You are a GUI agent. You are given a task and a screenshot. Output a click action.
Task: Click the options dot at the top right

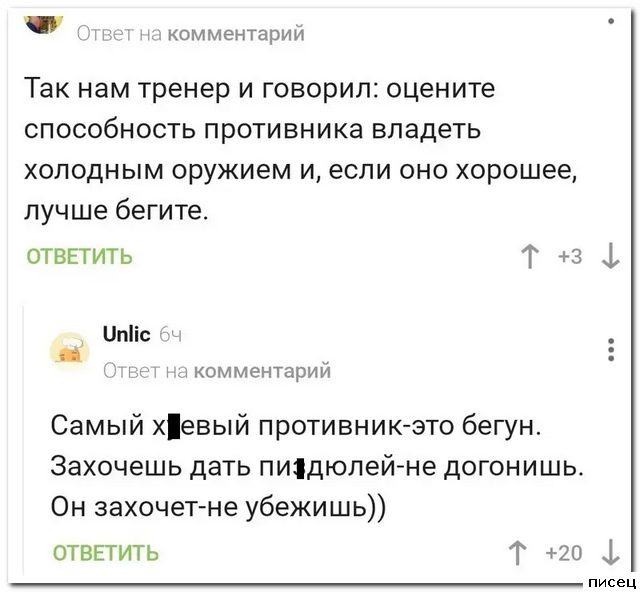tap(611, 20)
